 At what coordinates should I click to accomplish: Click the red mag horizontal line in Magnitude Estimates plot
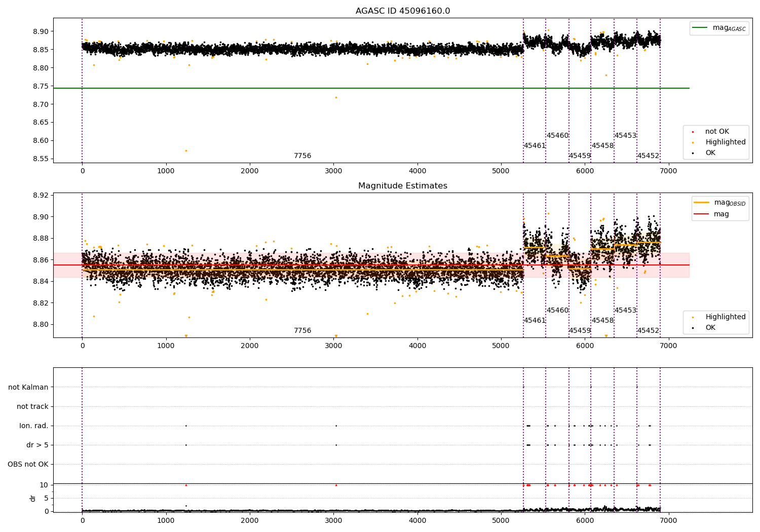[371, 265]
